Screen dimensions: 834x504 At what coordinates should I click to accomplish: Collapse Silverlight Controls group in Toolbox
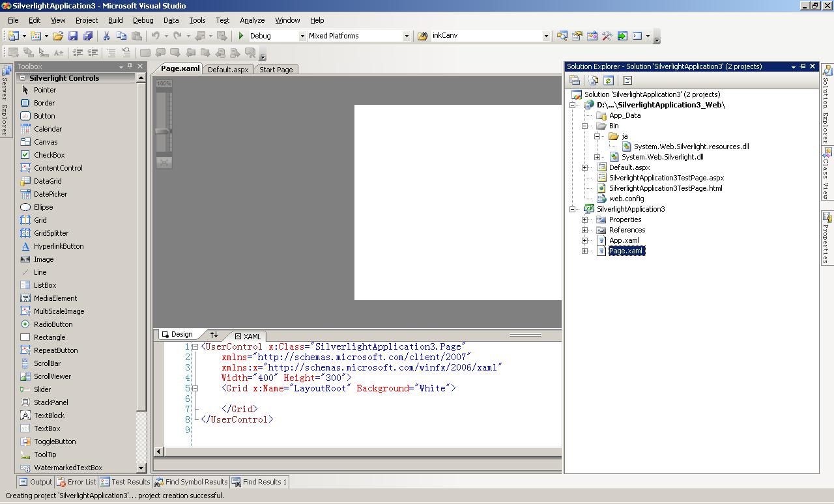pyautogui.click(x=22, y=78)
